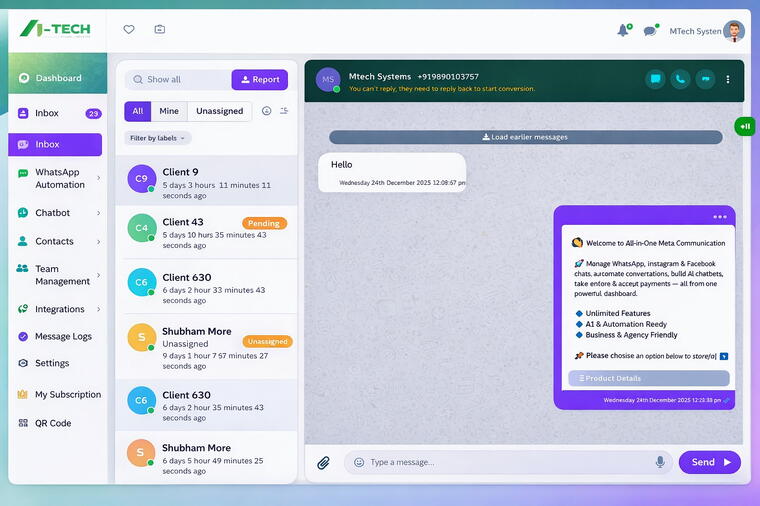Click the notification bell icon

point(623,30)
